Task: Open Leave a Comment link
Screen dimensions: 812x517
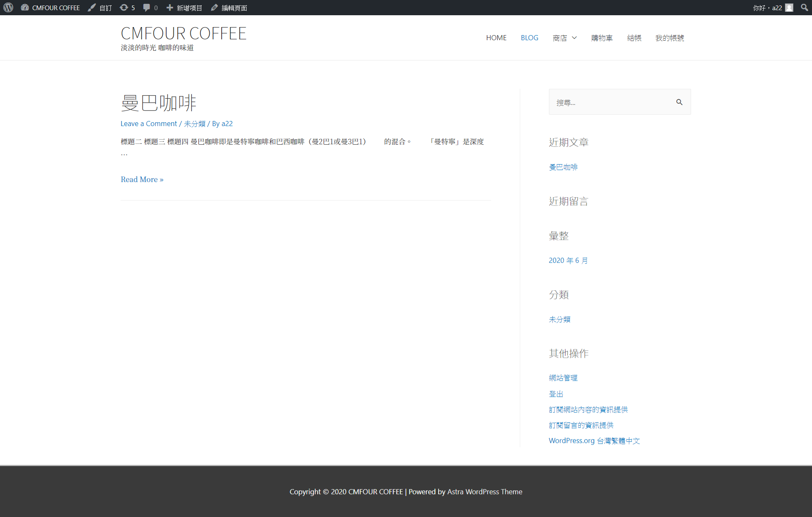Action: click(148, 124)
